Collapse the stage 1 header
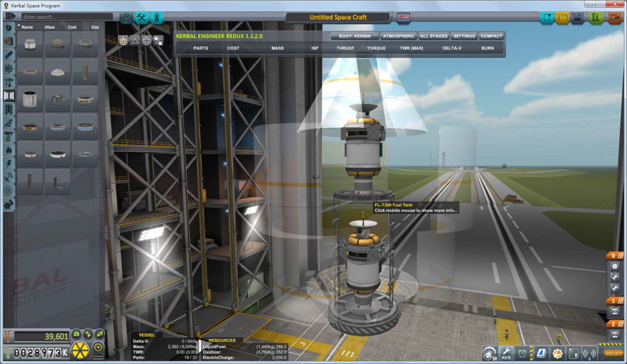Viewport: 627px width, 364px height. tap(614, 300)
